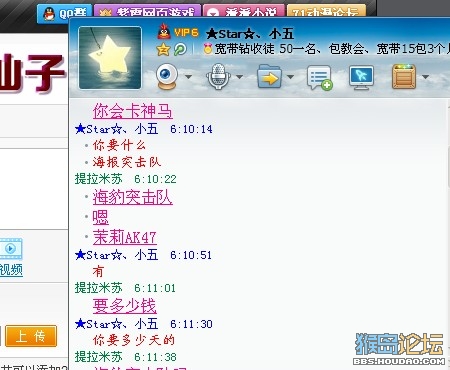
Task: Select the reply message 有
Action: 98,271
